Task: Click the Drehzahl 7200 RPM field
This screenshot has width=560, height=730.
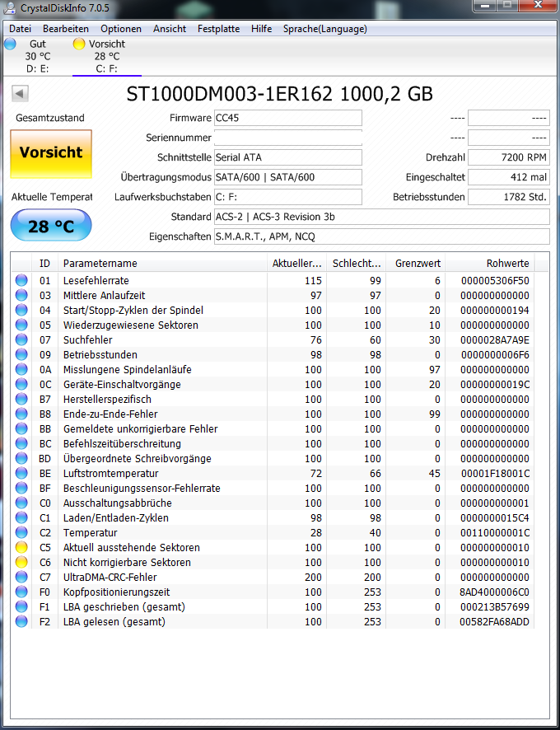Action: click(x=508, y=157)
